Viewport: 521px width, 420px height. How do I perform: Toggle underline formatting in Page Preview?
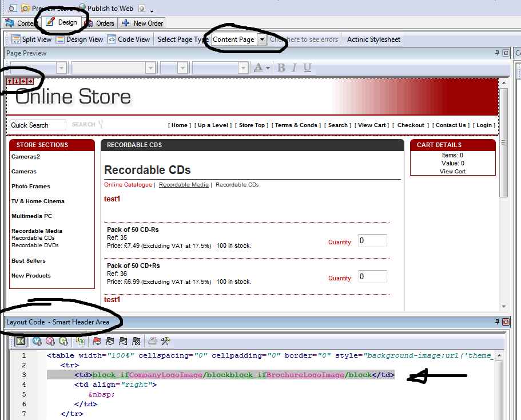coord(308,68)
